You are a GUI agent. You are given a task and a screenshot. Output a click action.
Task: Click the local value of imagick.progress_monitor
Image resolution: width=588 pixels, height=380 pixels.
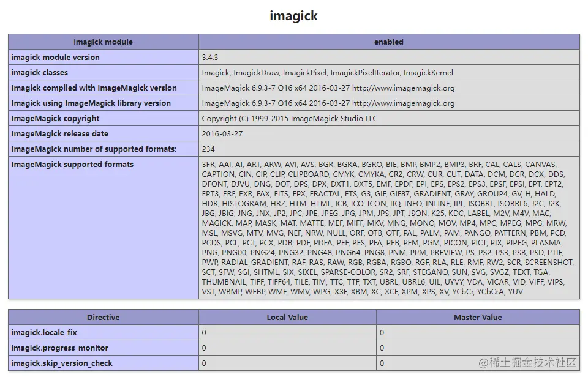click(x=204, y=348)
